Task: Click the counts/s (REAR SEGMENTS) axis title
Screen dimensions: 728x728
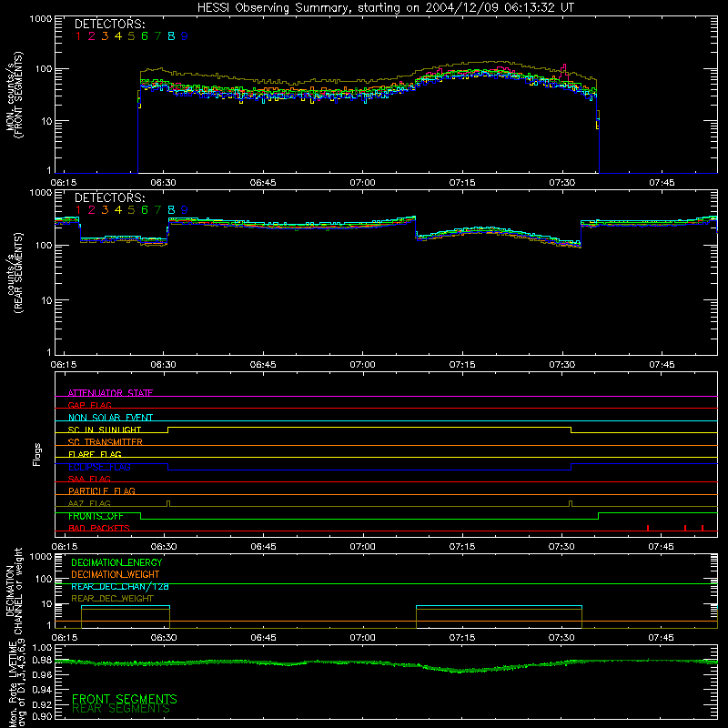Action: click(14, 273)
